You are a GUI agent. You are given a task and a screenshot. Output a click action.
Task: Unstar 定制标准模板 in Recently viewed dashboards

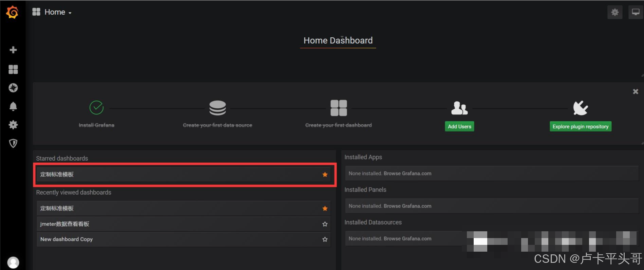[325, 209]
